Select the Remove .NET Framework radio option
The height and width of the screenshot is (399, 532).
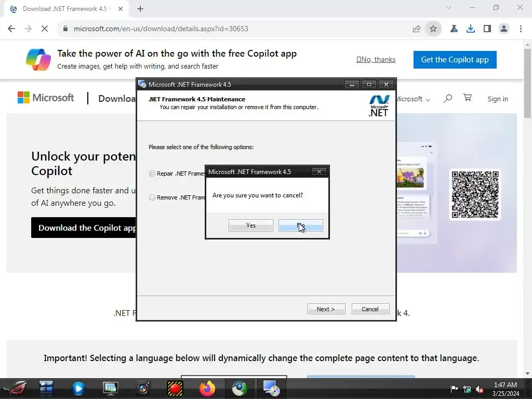tap(152, 197)
